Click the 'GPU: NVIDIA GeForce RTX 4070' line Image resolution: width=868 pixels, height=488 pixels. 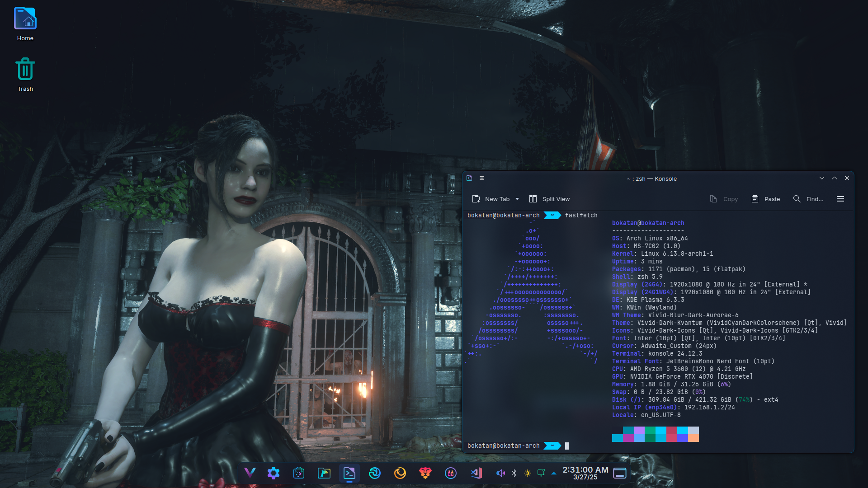[x=683, y=376]
